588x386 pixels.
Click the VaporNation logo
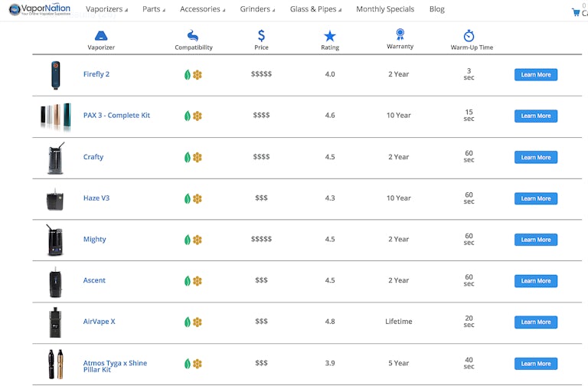point(40,9)
